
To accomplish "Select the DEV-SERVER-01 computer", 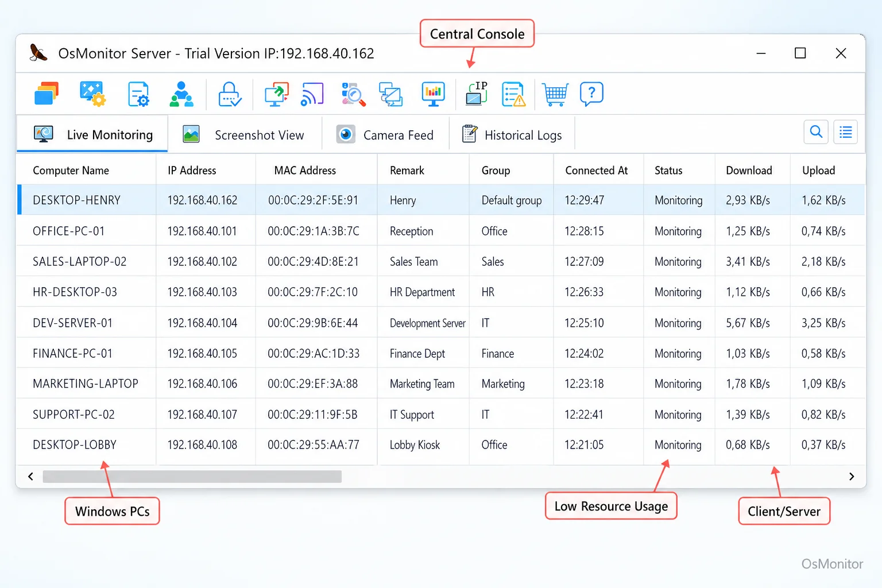I will point(72,323).
